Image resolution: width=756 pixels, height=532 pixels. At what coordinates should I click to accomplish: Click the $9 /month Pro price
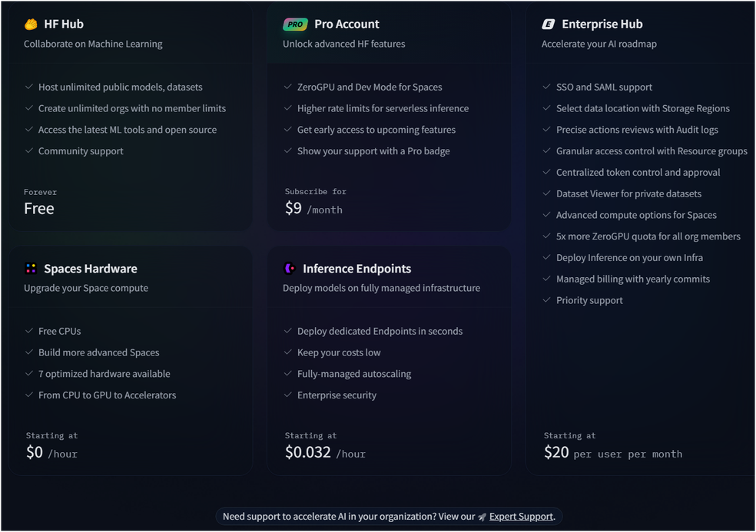[x=313, y=208]
